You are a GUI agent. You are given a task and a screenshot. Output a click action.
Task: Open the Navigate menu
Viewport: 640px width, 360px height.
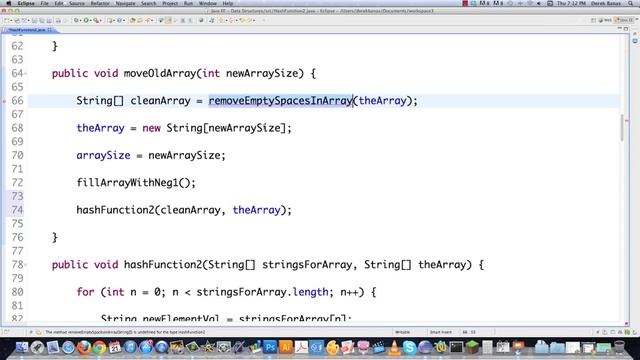pyautogui.click(x=125, y=3)
